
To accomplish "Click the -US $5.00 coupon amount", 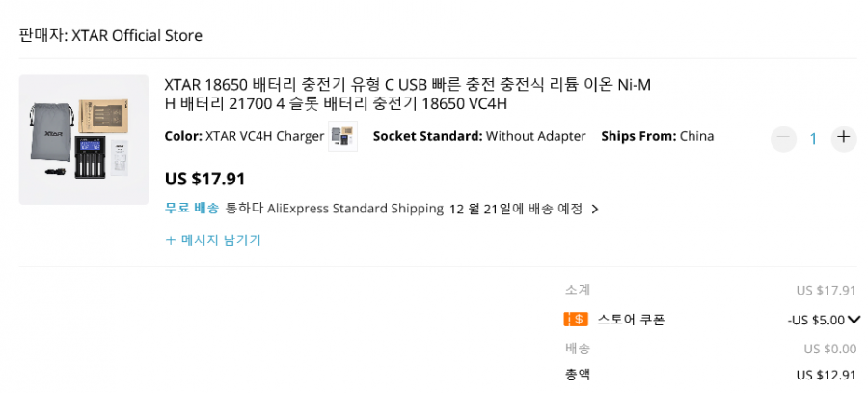I will pos(816,320).
